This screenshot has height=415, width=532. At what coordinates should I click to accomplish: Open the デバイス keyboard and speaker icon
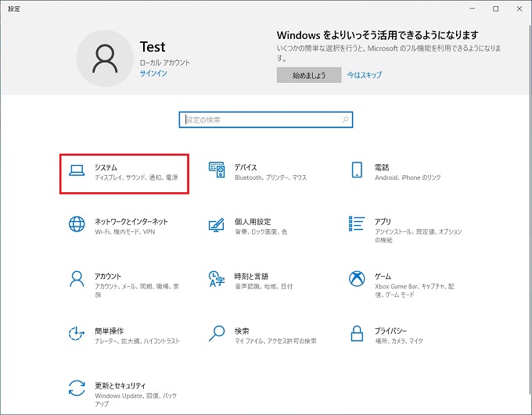pyautogui.click(x=217, y=170)
